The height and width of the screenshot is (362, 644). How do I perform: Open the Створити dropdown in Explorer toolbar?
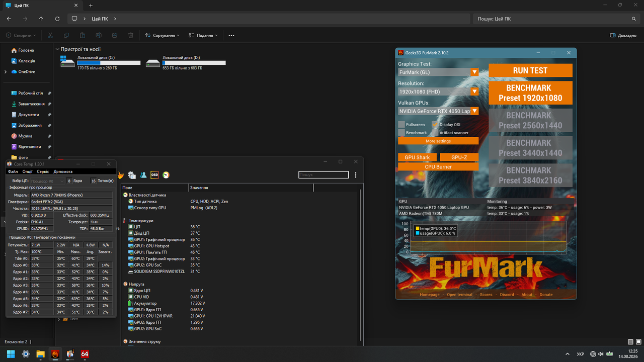21,36
